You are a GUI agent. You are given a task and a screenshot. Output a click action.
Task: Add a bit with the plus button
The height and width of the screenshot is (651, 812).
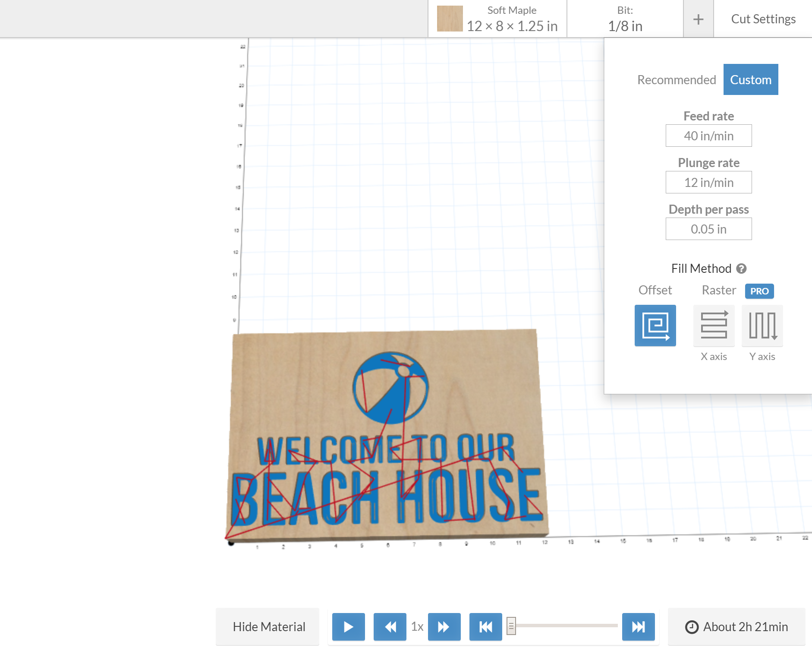[x=698, y=19]
